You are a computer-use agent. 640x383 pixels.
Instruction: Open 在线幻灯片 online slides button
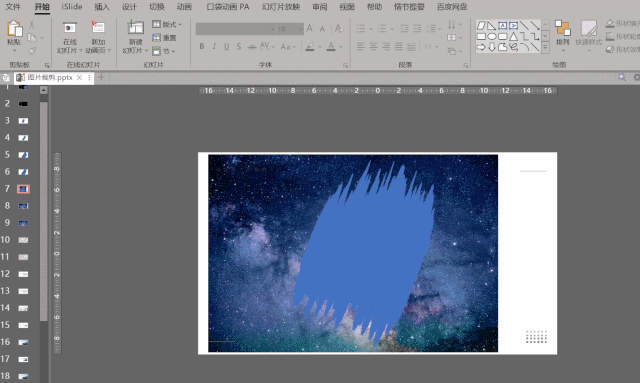point(70,37)
